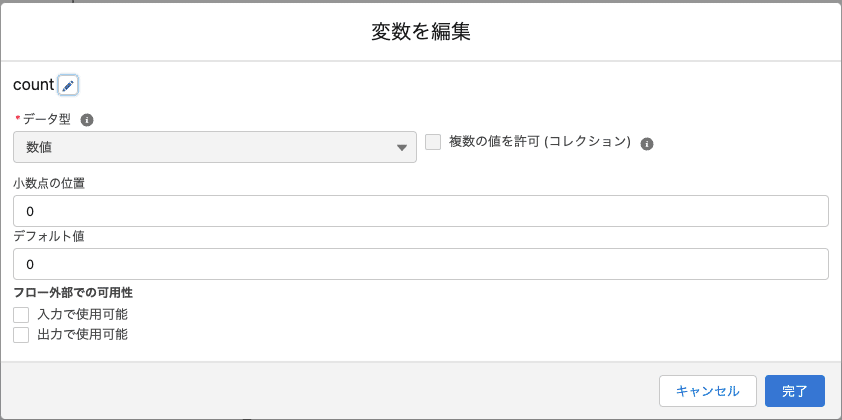Focus the デフォルト値 input field
The height and width of the screenshot is (420, 842).
pos(421,264)
